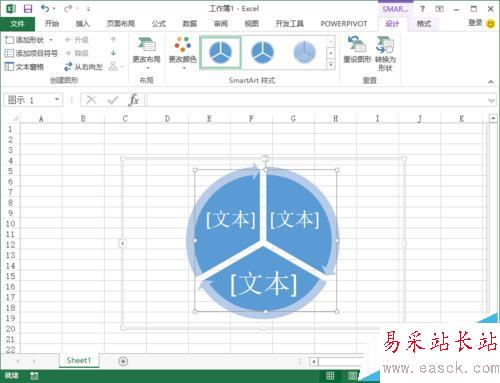Click the horizontal scrollbar left arrow
Image resolution: width=500 pixels, height=383 pixels.
click(314, 361)
